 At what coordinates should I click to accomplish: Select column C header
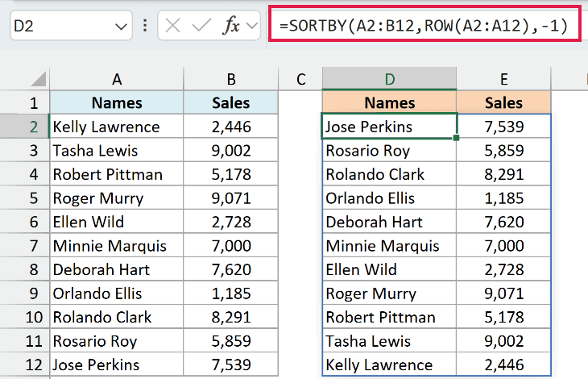pyautogui.click(x=300, y=79)
